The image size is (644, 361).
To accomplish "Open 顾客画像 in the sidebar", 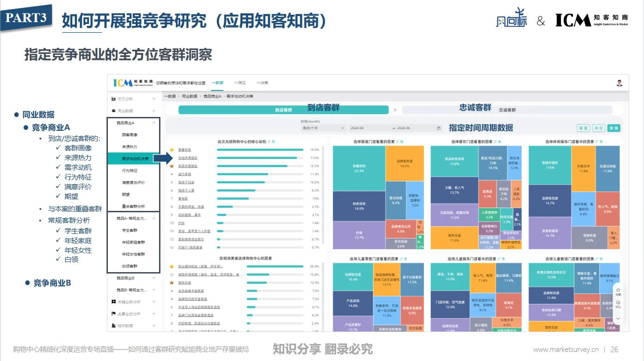I will 130,135.
